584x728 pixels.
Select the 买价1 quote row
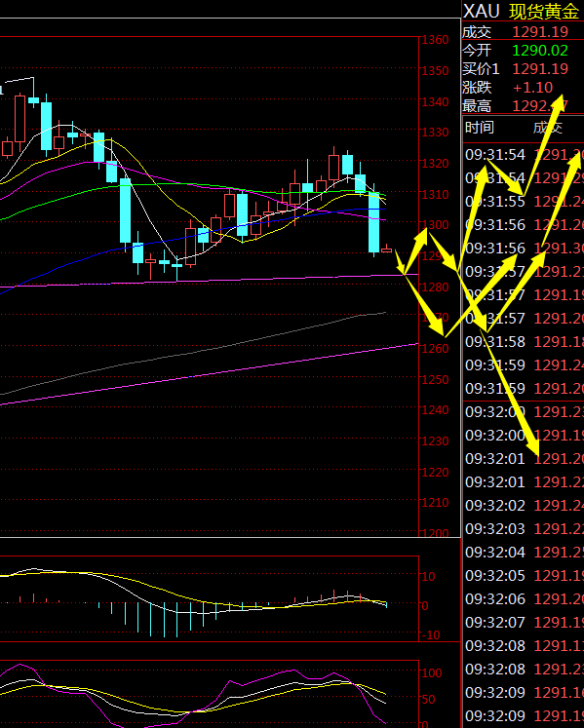(523, 69)
